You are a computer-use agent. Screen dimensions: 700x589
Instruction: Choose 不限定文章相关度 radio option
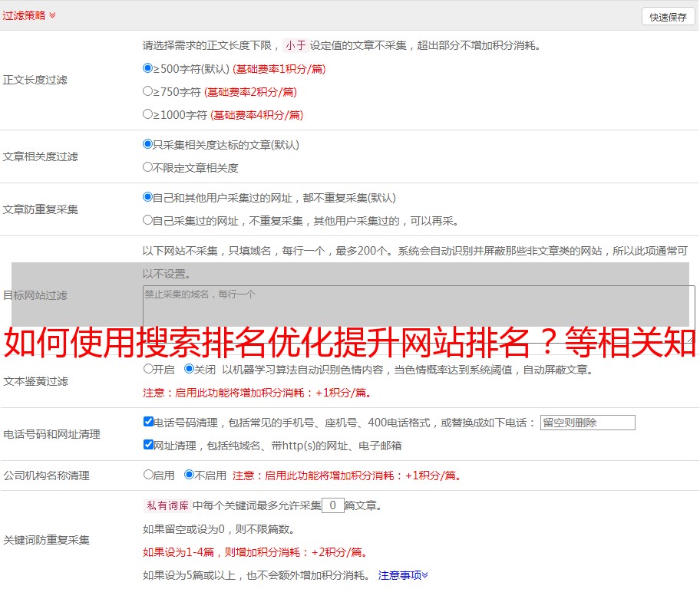(x=147, y=167)
